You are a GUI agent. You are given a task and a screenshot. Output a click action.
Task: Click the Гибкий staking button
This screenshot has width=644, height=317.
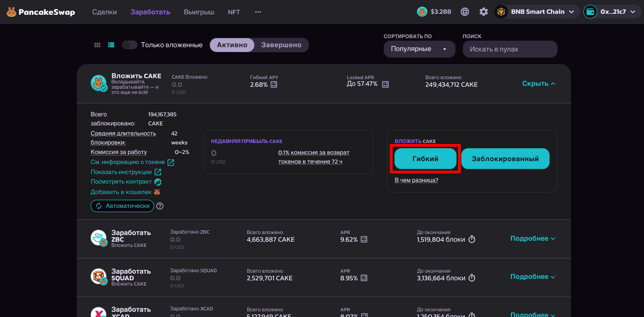425,159
